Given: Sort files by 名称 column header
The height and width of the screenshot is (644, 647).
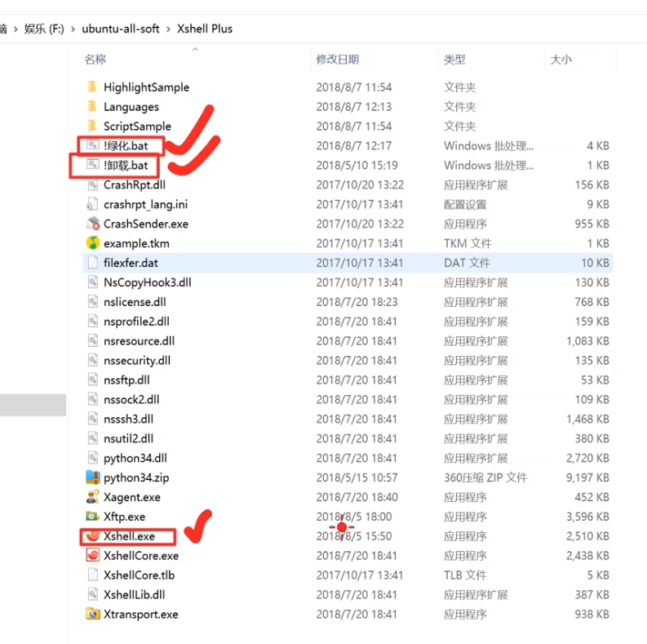Looking at the screenshot, I should tap(95, 60).
